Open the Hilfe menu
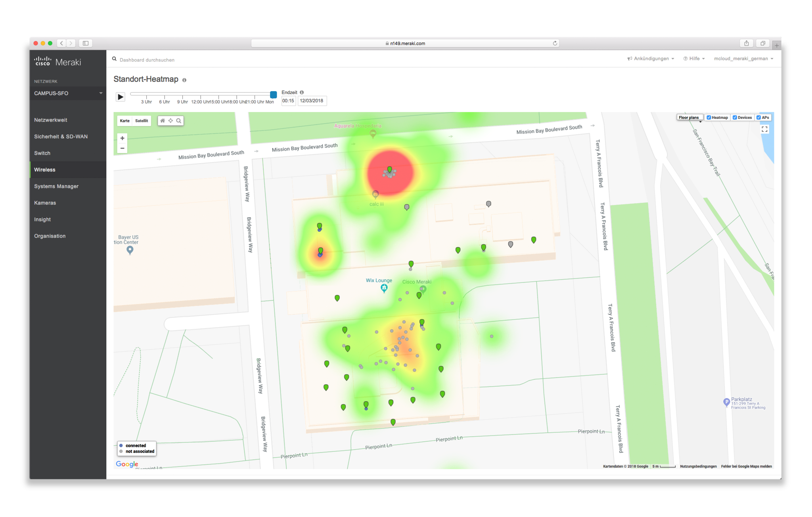 click(x=694, y=59)
